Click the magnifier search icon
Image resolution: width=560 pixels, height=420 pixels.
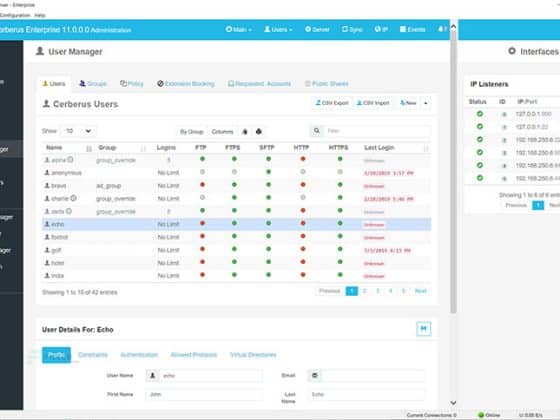(317, 131)
